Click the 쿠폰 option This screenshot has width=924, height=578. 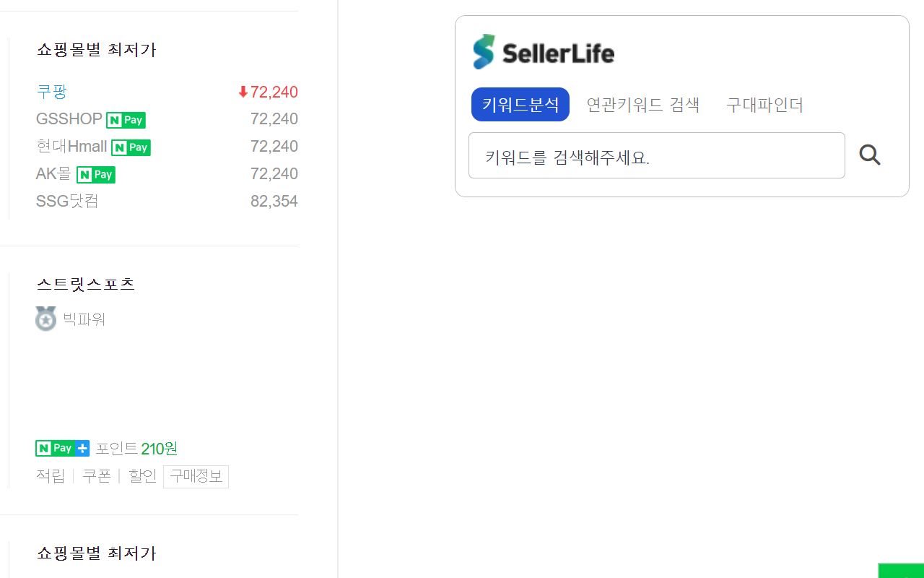tap(97, 476)
